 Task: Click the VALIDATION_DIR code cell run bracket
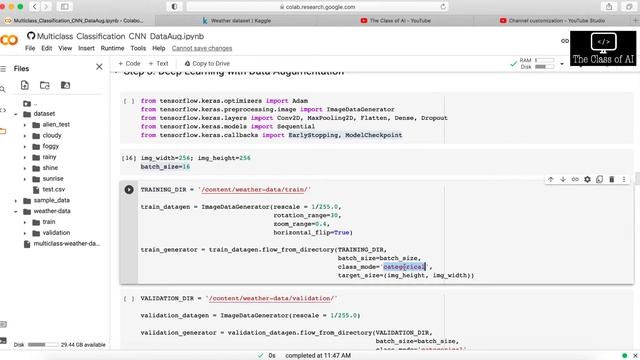(x=129, y=298)
